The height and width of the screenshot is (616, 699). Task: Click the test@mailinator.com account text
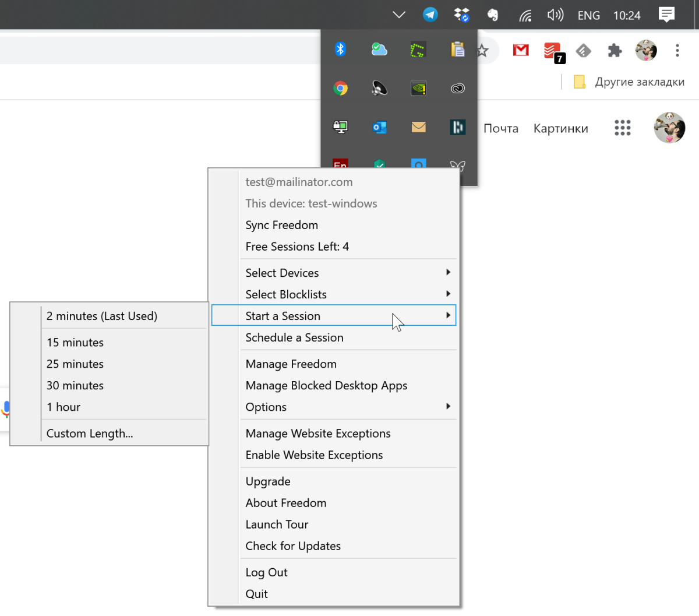(x=299, y=182)
